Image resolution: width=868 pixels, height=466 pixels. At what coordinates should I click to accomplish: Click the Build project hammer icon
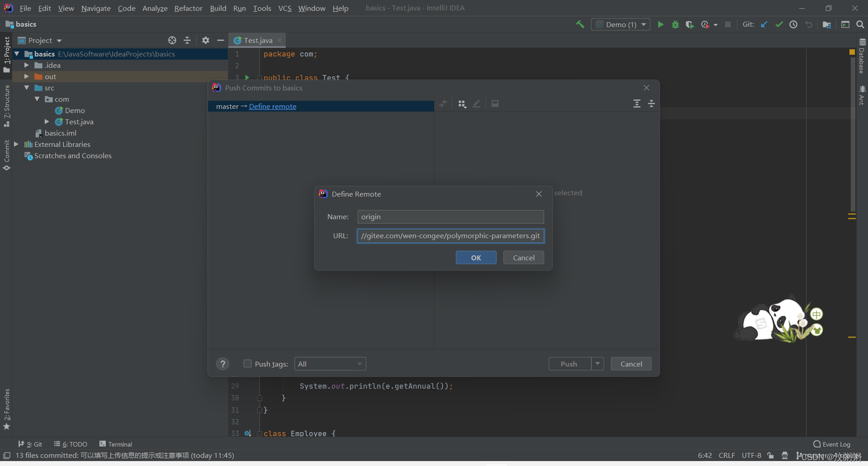coord(580,24)
